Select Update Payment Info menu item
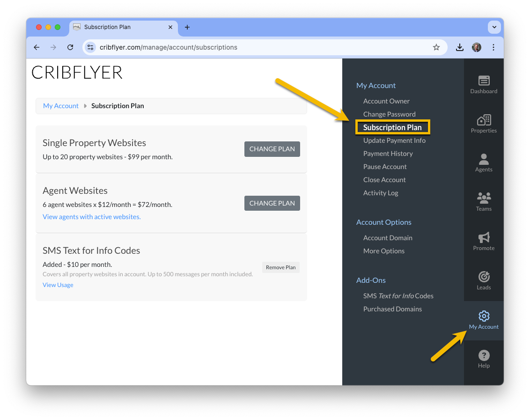 [x=394, y=140]
